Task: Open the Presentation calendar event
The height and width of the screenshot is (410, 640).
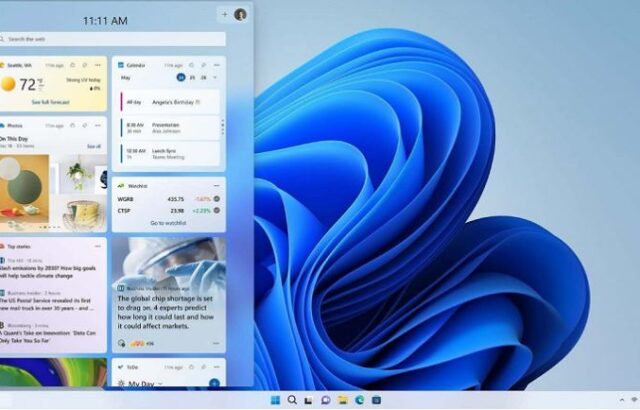Action: pyautogui.click(x=170, y=128)
